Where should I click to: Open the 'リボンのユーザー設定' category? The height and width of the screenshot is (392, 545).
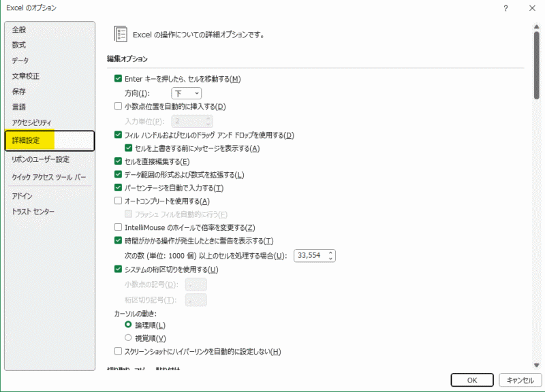(50, 159)
